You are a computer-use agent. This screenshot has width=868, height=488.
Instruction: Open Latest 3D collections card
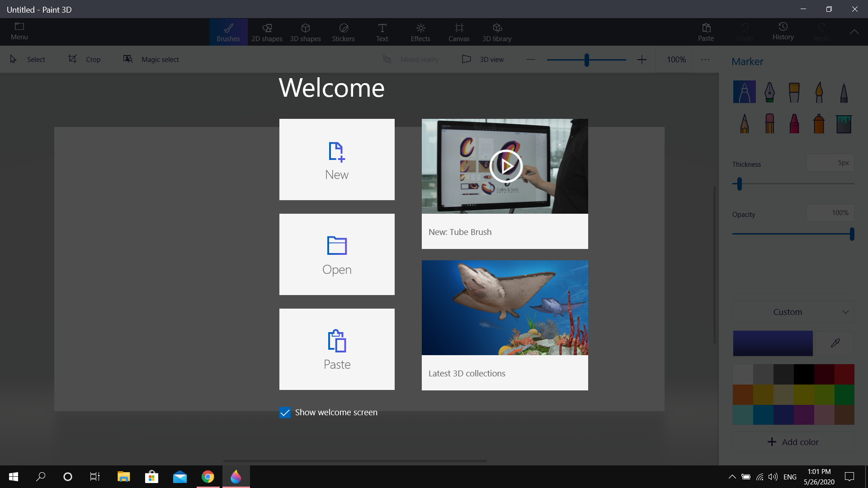point(505,325)
